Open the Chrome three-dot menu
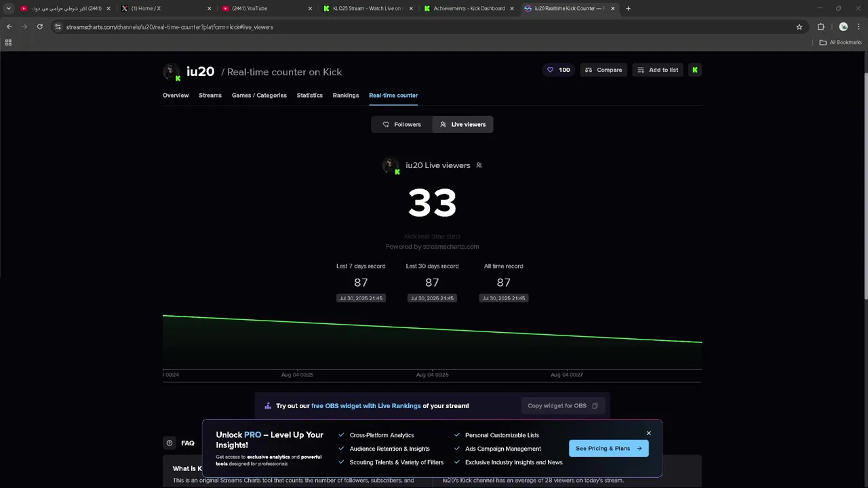 (x=859, y=26)
